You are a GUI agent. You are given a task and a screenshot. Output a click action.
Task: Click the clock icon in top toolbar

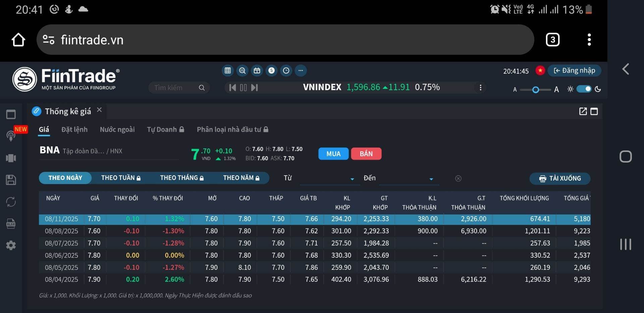[286, 70]
